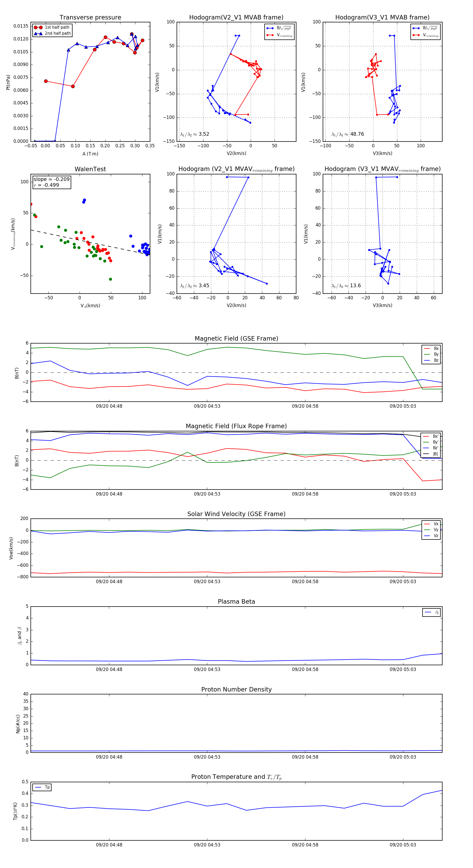Screen dimensions: 473x868
Task: Click the Bx legend entry
Action: [x=431, y=349]
